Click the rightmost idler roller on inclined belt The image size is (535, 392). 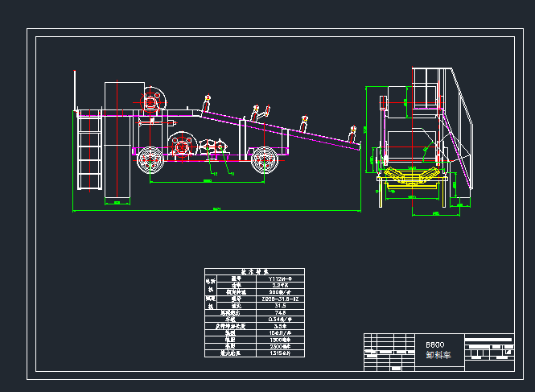(353, 130)
